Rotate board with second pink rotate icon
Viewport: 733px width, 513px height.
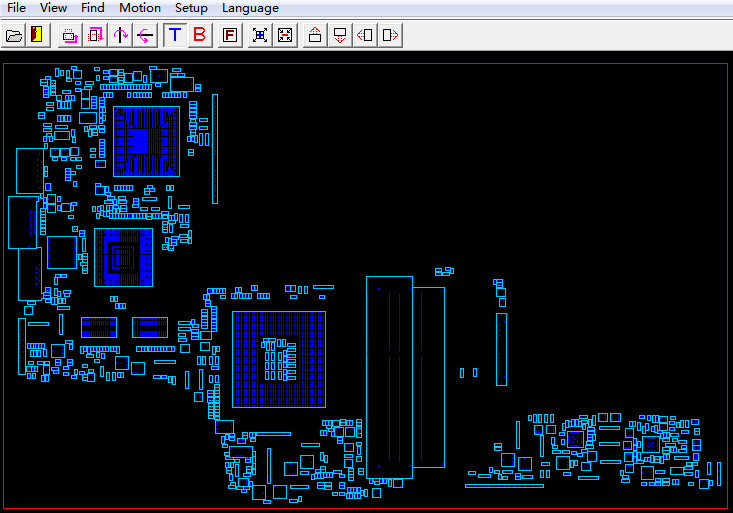(95, 35)
